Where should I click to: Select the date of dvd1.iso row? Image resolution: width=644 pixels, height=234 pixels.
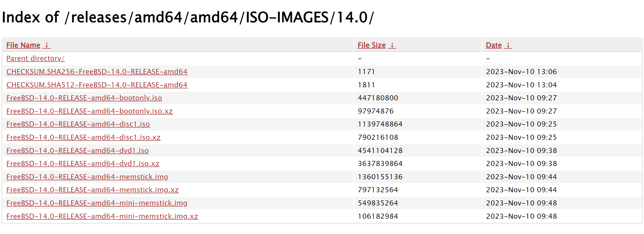pos(521,150)
